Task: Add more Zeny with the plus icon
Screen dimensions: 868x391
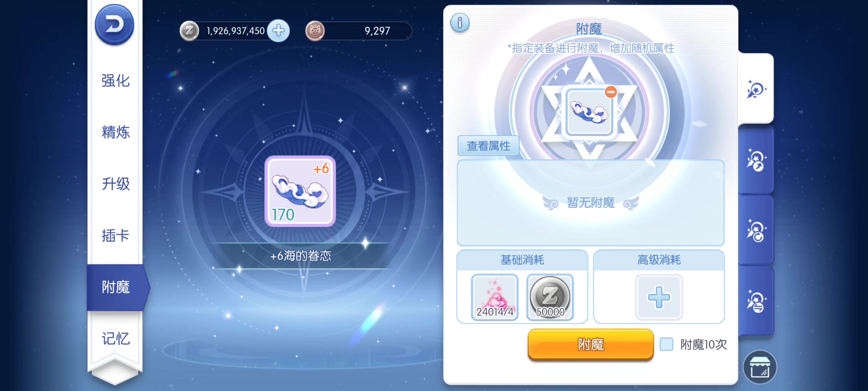Action: pos(278,31)
